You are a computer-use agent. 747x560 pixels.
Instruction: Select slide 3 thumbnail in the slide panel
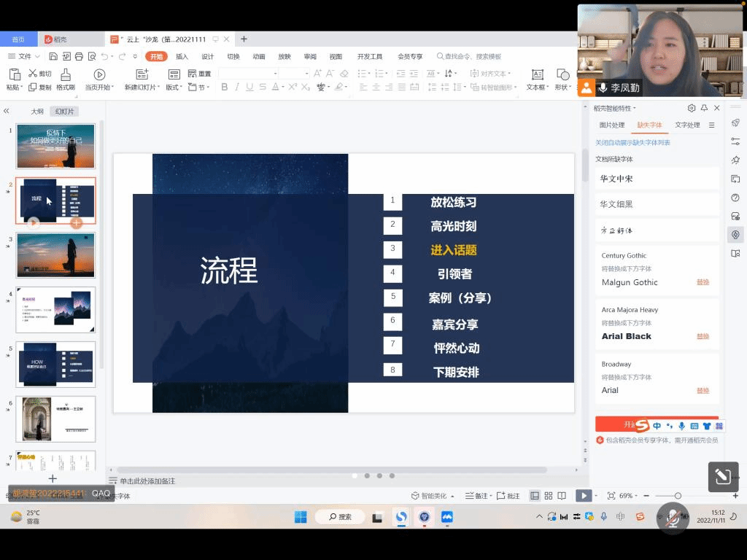click(x=55, y=255)
